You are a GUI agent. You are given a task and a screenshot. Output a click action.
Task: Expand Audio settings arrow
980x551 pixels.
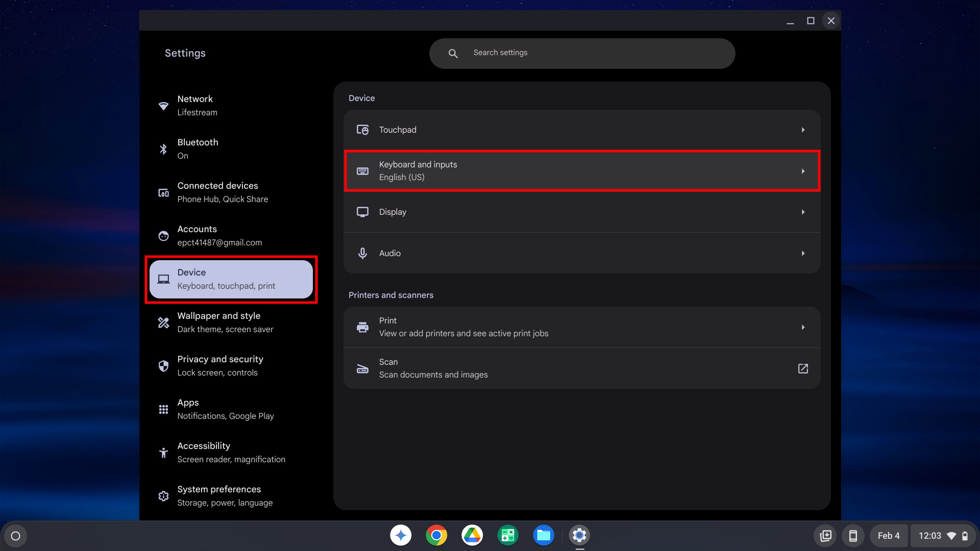(803, 254)
